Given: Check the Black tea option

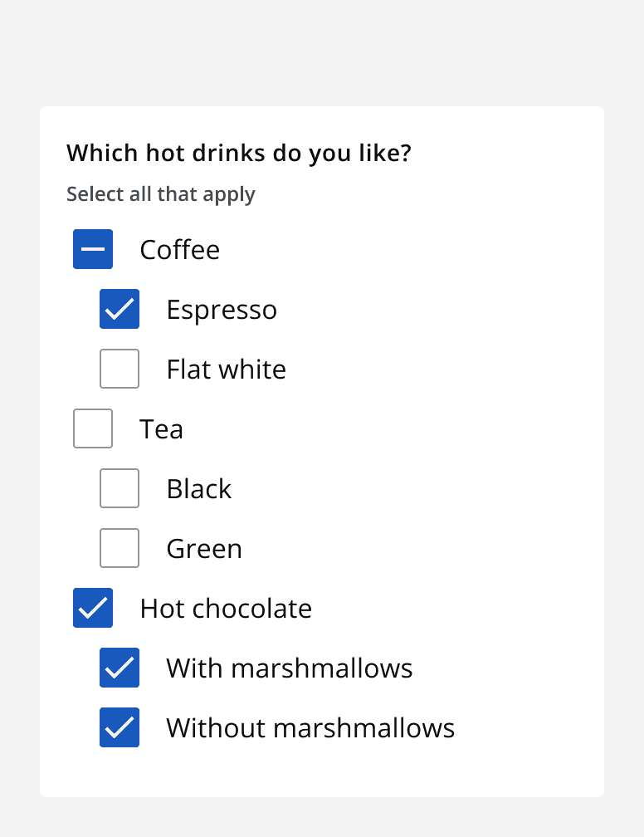Looking at the screenshot, I should coord(120,488).
